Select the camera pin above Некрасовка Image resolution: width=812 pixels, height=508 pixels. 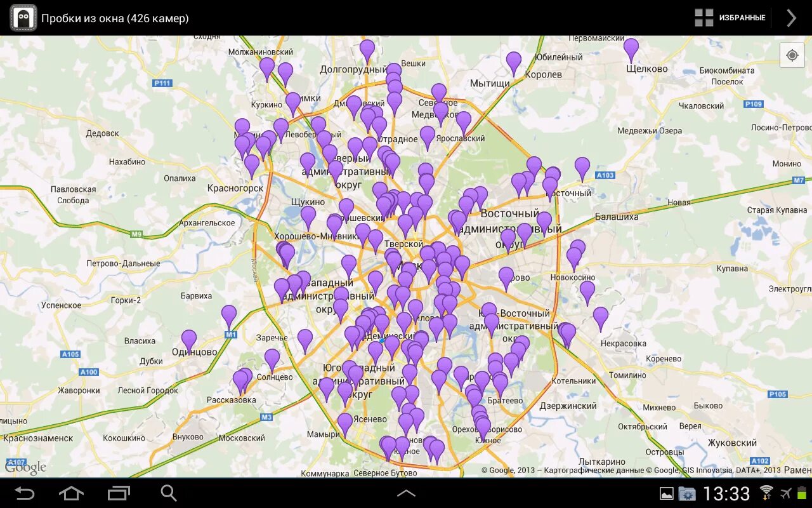click(x=601, y=317)
